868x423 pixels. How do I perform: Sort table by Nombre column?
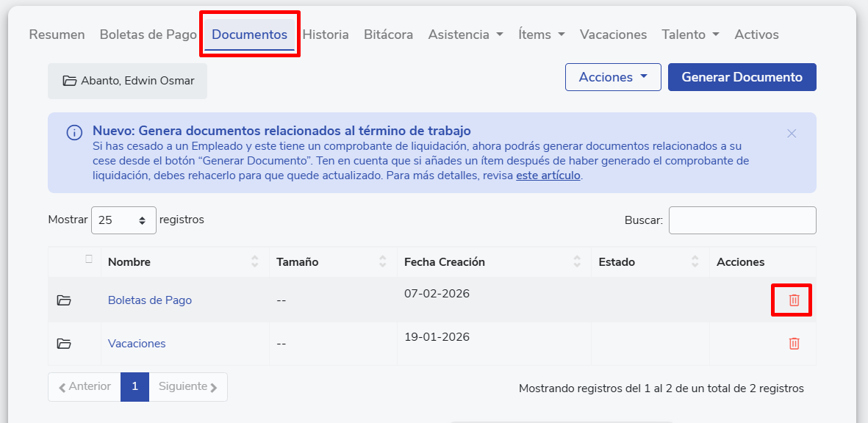[254, 262]
